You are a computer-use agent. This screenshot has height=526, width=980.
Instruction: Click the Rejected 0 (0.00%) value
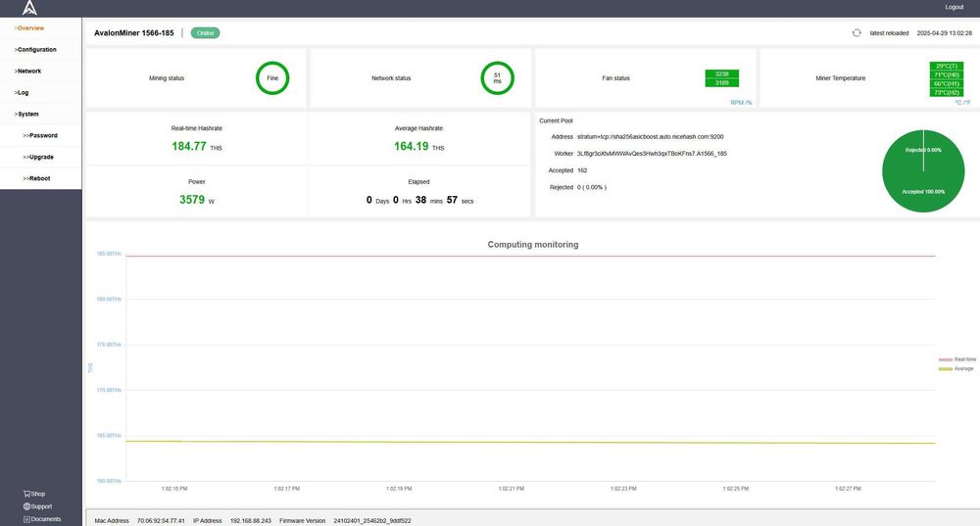(x=592, y=187)
